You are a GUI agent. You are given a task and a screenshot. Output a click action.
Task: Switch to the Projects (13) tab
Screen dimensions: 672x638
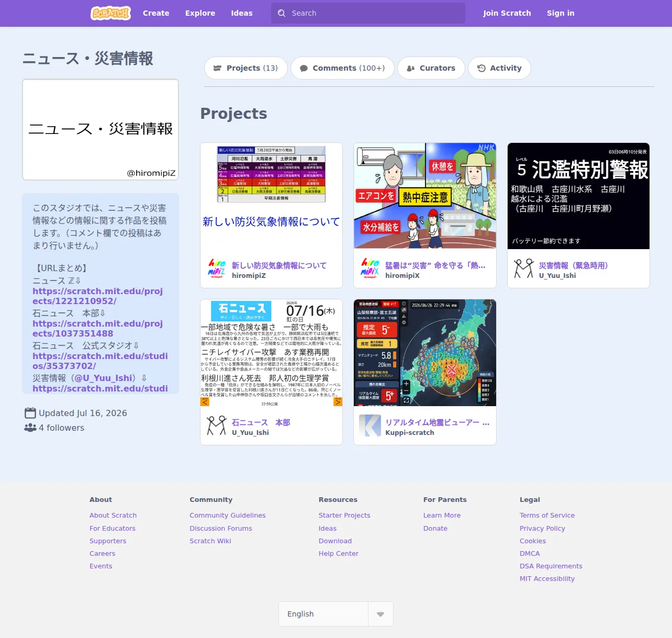pyautogui.click(x=246, y=68)
